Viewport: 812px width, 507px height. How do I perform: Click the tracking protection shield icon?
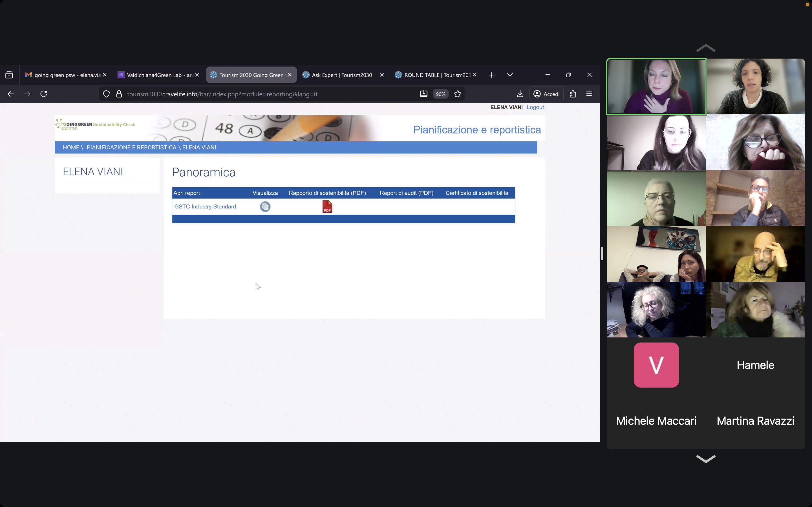pyautogui.click(x=106, y=94)
